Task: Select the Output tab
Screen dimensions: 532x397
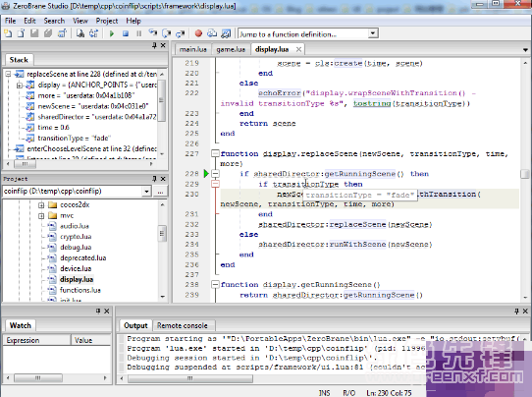Action: coord(135,325)
